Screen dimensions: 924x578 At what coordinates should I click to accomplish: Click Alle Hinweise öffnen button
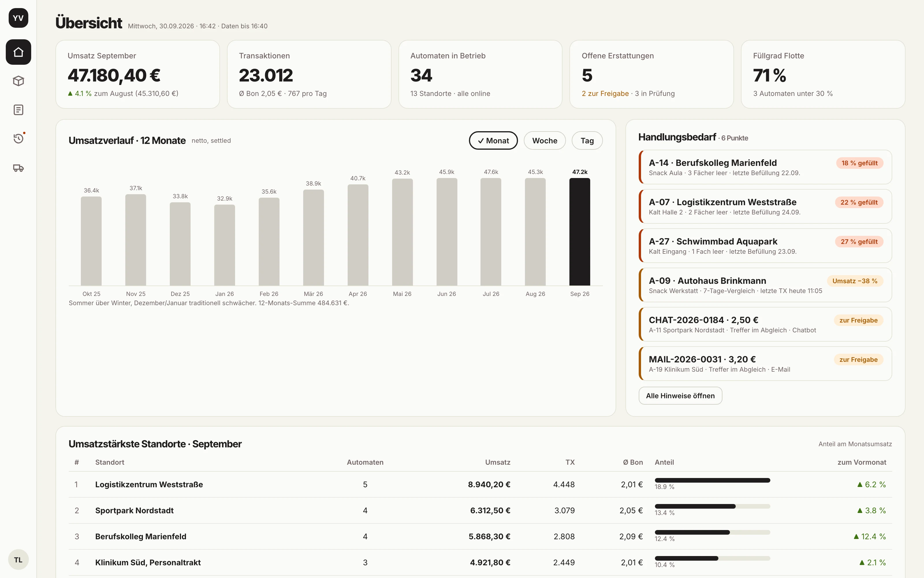680,396
